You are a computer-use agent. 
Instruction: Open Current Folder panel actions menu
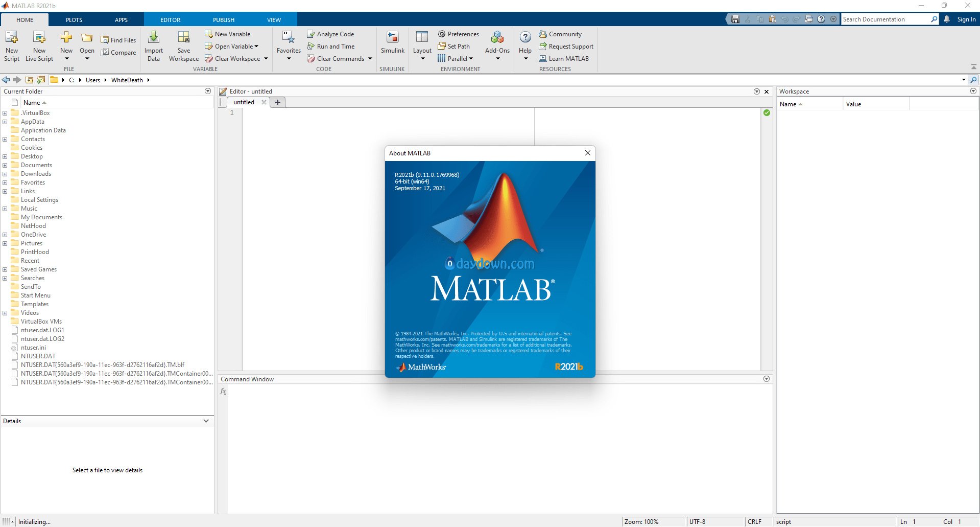click(208, 91)
